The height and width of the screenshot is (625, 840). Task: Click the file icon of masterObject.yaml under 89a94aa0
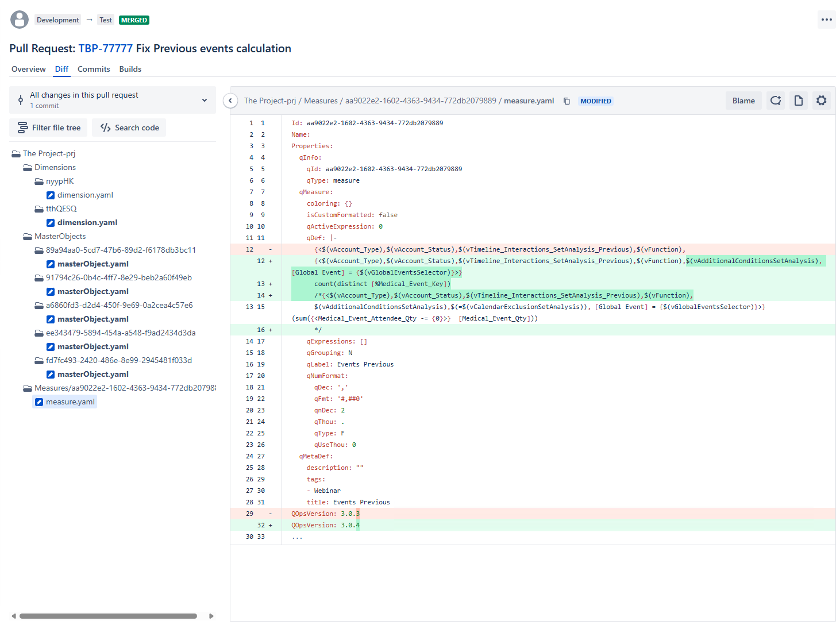[51, 264]
